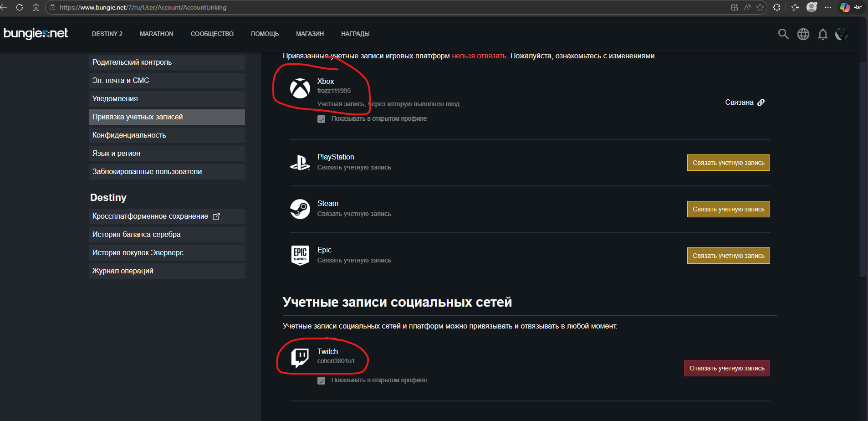Open the Destiny 2 navigation menu
Screen dimensions: 868x421
(107, 34)
